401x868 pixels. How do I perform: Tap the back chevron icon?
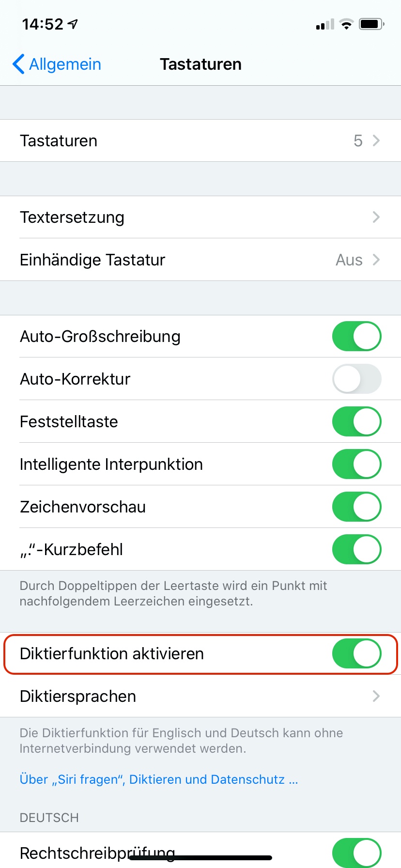(18, 64)
